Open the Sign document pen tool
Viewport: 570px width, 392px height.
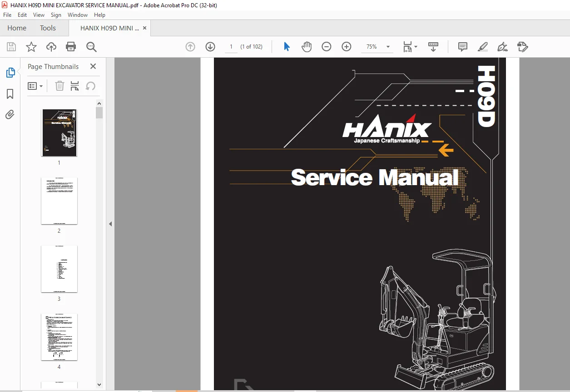(x=502, y=47)
